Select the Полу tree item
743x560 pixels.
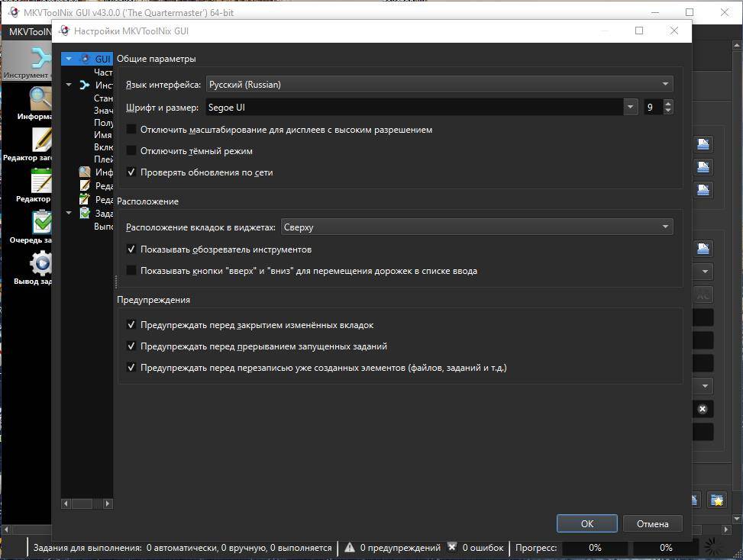(103, 123)
